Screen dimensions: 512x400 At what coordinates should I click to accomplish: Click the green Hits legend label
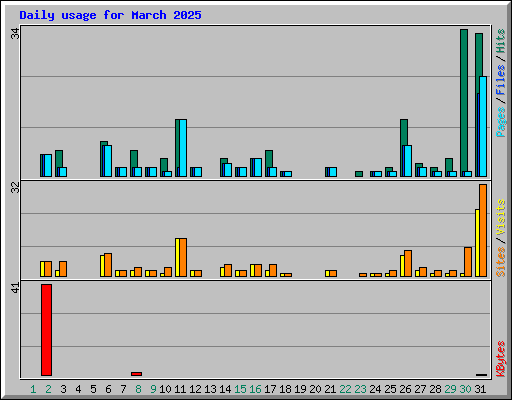coord(500,41)
